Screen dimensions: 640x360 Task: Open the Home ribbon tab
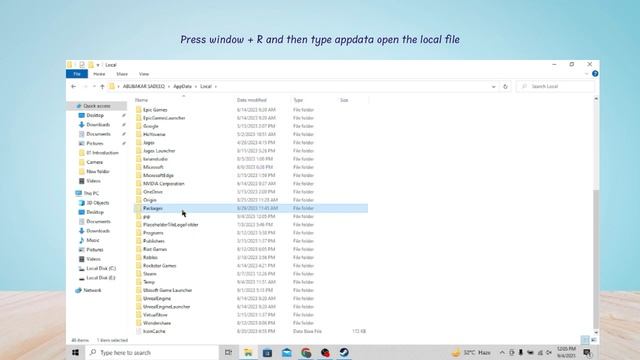tap(99, 74)
